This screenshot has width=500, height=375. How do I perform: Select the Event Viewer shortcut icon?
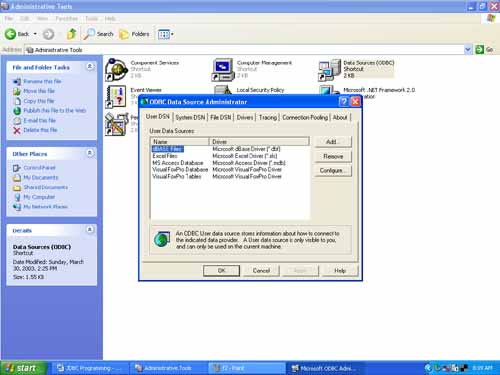[x=116, y=97]
